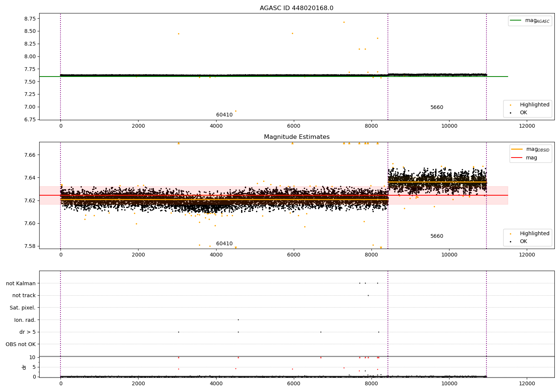The width and height of the screenshot is (560, 392).
Task: Click the highest orange outlier in top plot
Action: tap(344, 22)
